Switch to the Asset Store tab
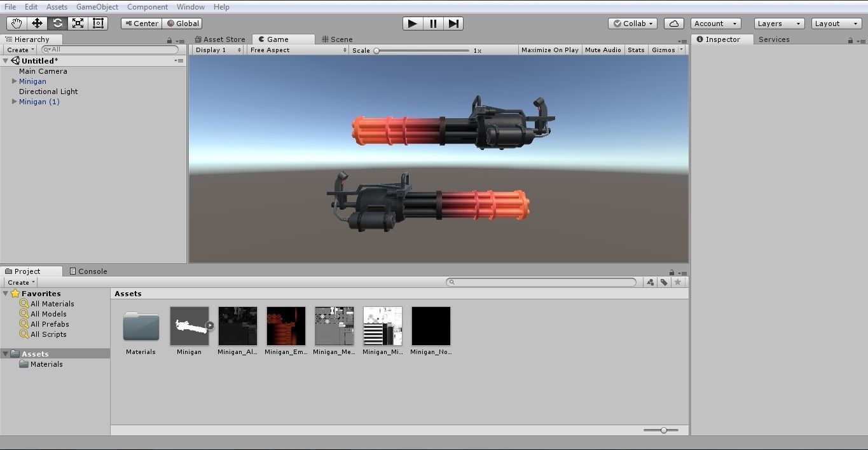Viewport: 868px width, 450px height. tap(220, 39)
